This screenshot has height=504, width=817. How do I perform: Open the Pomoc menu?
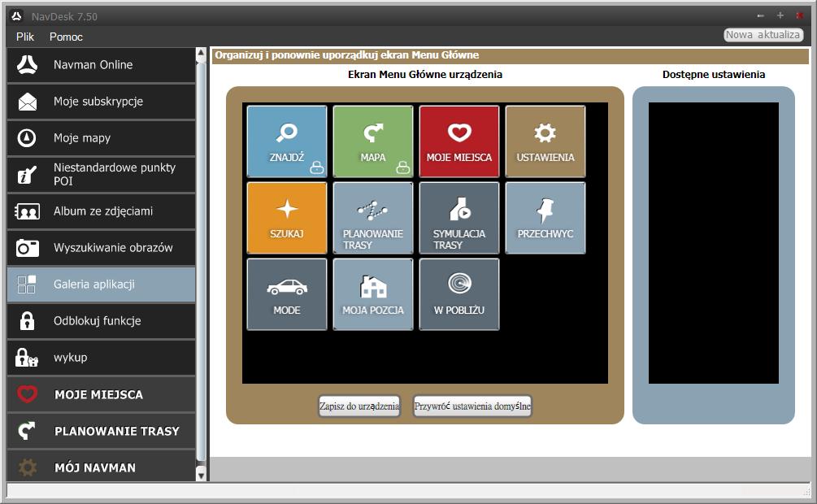pos(66,37)
